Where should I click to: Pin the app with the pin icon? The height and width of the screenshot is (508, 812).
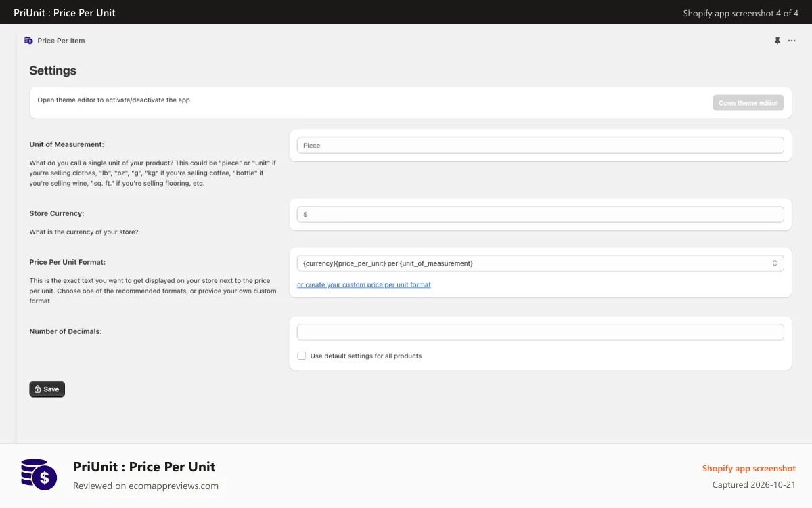777,41
